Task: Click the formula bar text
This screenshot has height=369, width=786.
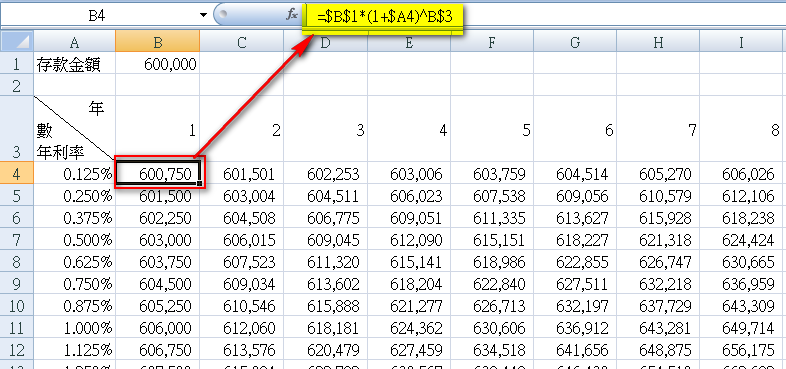Action: coord(384,18)
